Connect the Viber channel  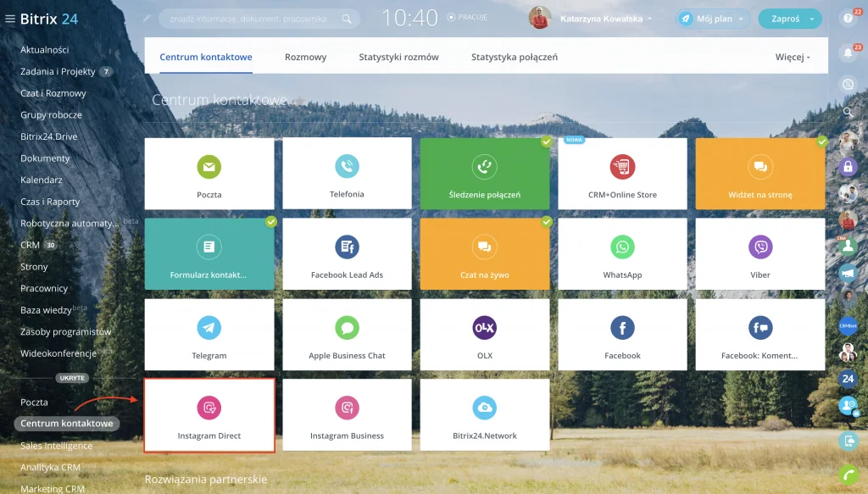[760, 254]
